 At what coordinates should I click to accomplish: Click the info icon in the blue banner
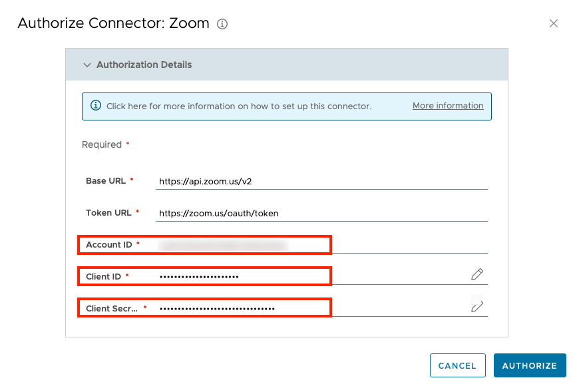(96, 106)
